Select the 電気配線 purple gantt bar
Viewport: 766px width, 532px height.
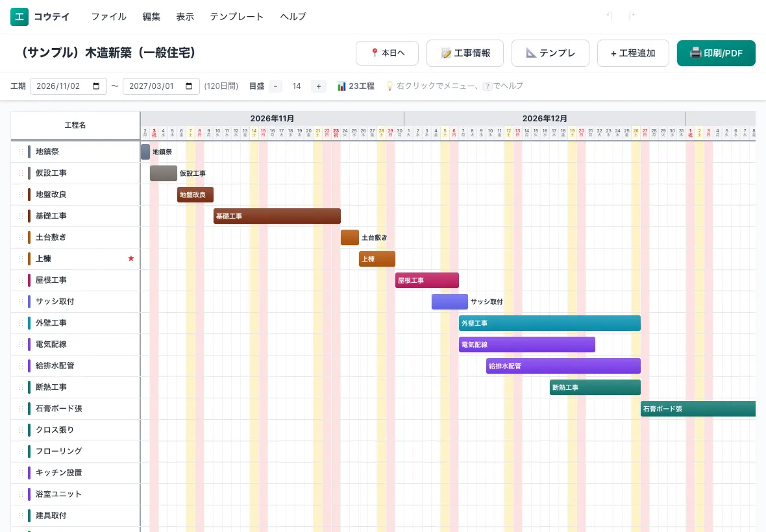coord(527,345)
